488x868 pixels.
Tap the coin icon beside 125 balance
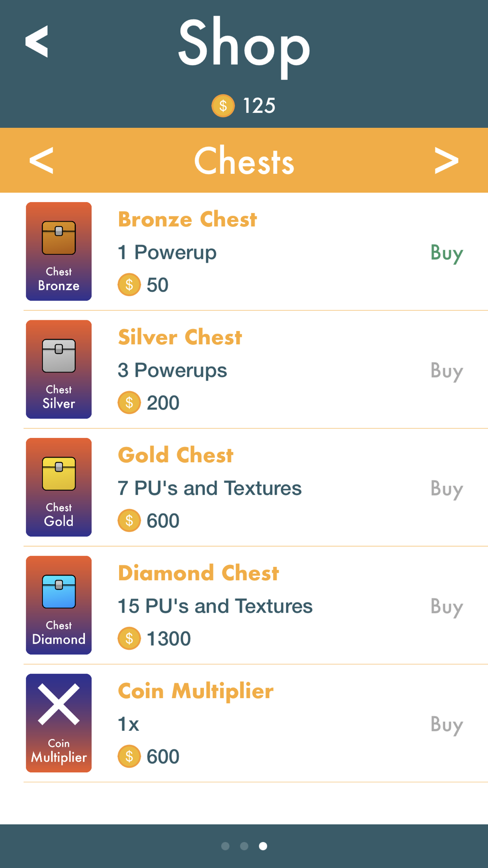[223, 105]
